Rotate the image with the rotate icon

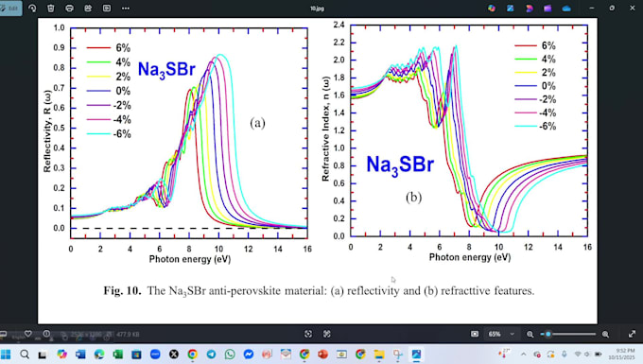click(x=32, y=9)
